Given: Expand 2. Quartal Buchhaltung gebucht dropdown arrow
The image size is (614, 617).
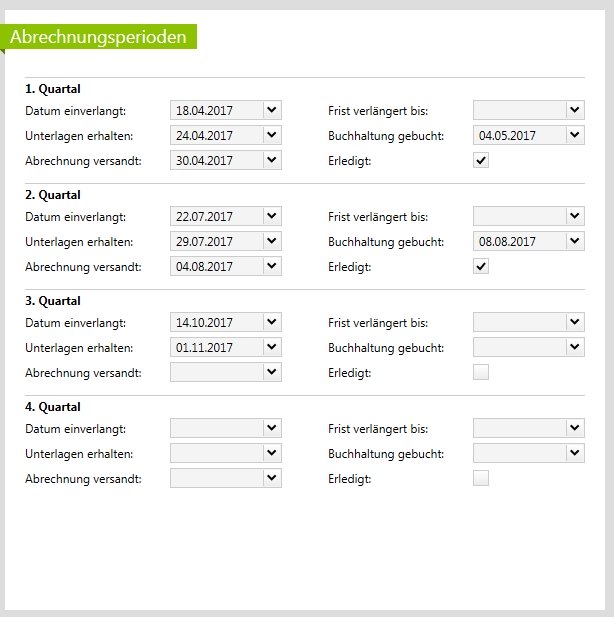Looking at the screenshot, I should (575, 241).
